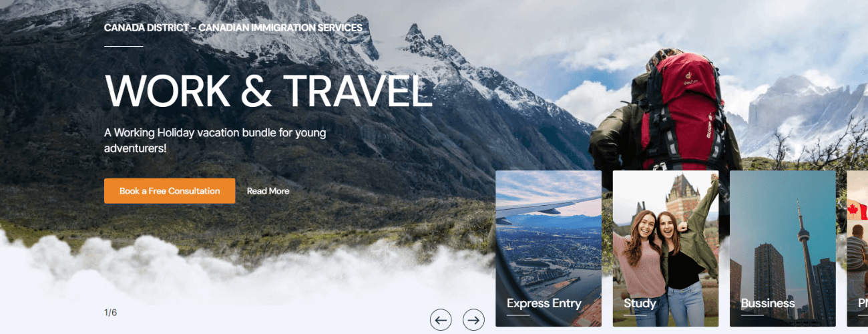Go to the previous slide with left arrow

pyautogui.click(x=441, y=320)
